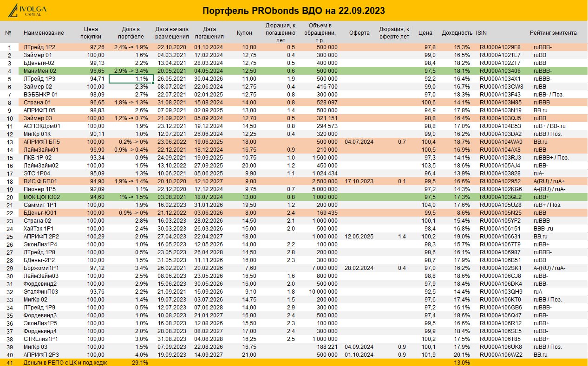Select the offer date "17.10.2023"
Image resolution: width=588 pixels, height=366 pixels.
(x=359, y=181)
